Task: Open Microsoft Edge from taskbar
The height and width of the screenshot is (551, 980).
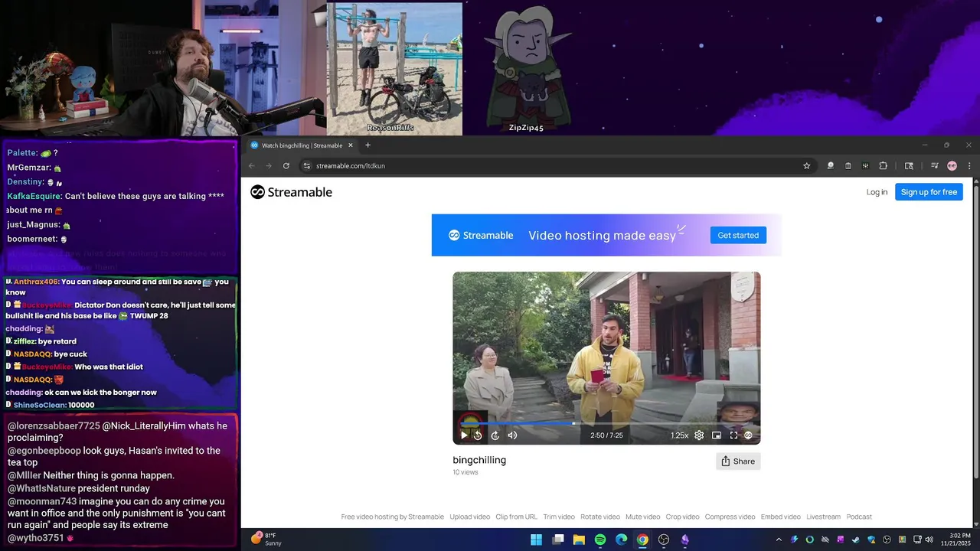Action: click(622, 540)
